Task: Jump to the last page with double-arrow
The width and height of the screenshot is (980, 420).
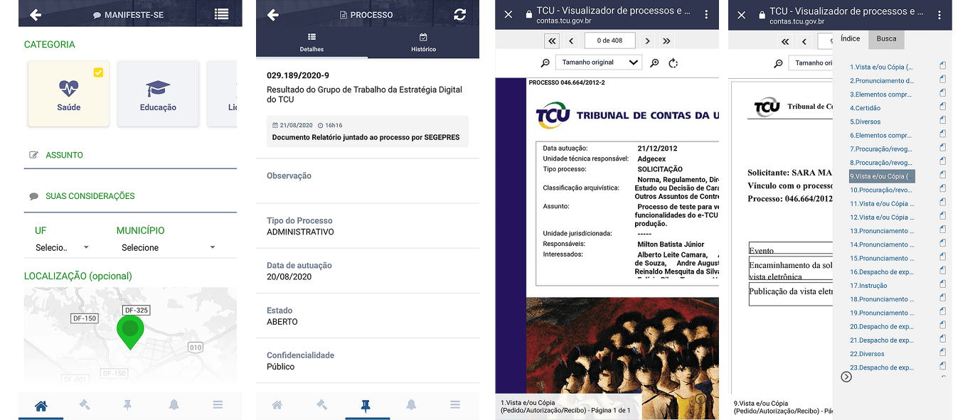Action: click(x=666, y=41)
